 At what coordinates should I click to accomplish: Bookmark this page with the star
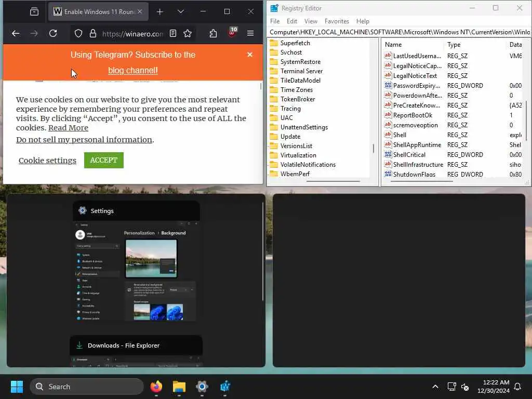188,33
